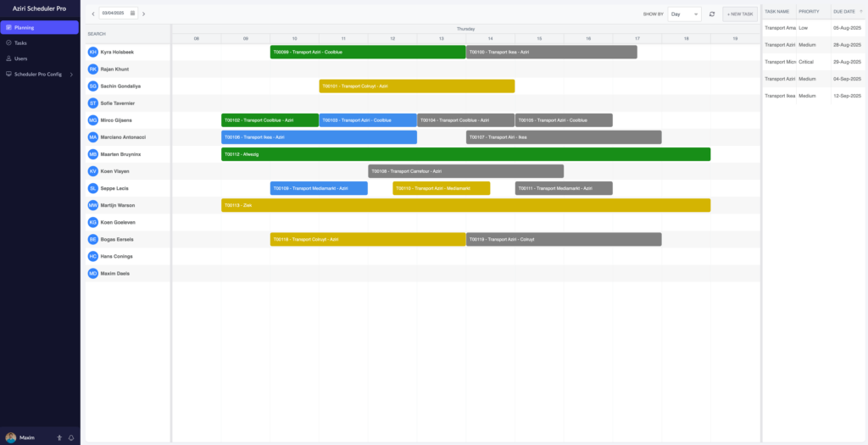Click the refresh icon

[712, 14]
